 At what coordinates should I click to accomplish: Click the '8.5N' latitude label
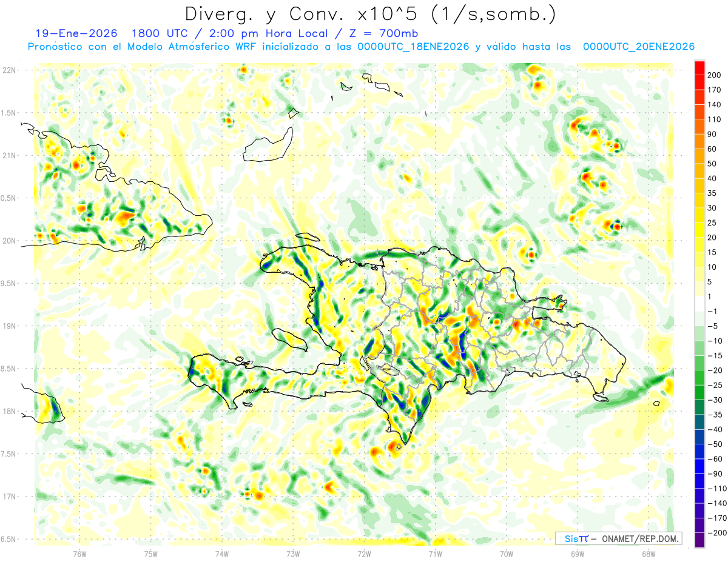point(9,369)
